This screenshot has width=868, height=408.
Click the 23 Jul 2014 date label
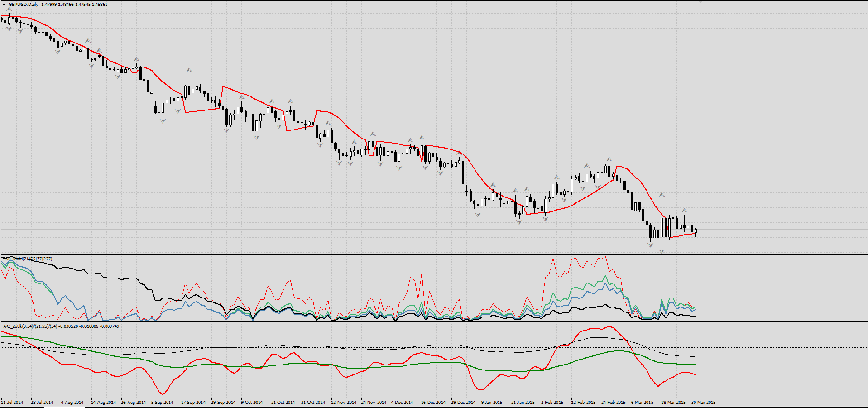pyautogui.click(x=42, y=402)
